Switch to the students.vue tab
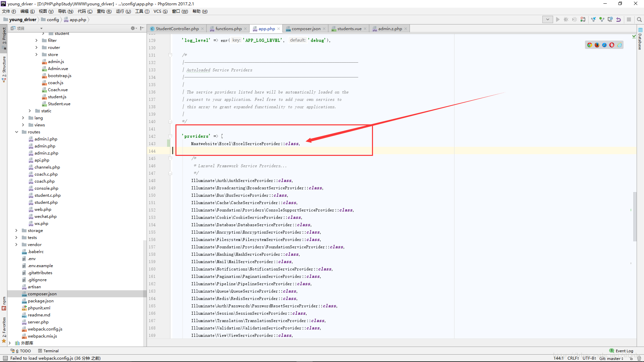644x362 pixels. [x=349, y=28]
